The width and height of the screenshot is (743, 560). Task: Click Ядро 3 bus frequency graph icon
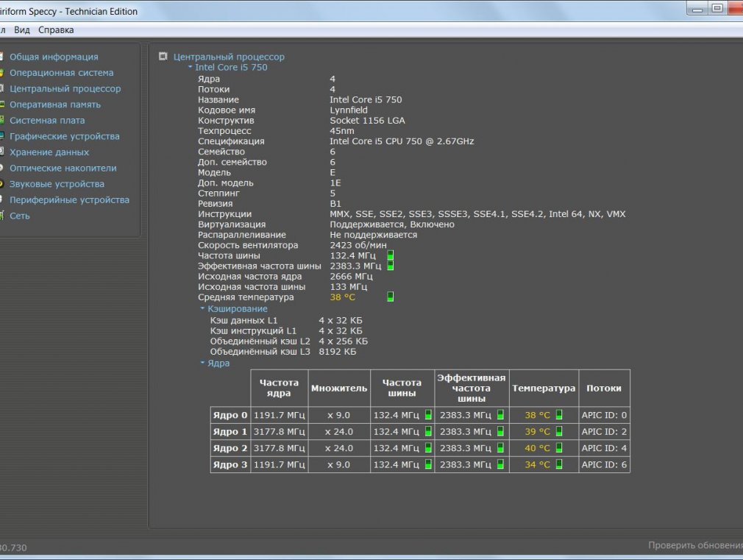pyautogui.click(x=428, y=464)
